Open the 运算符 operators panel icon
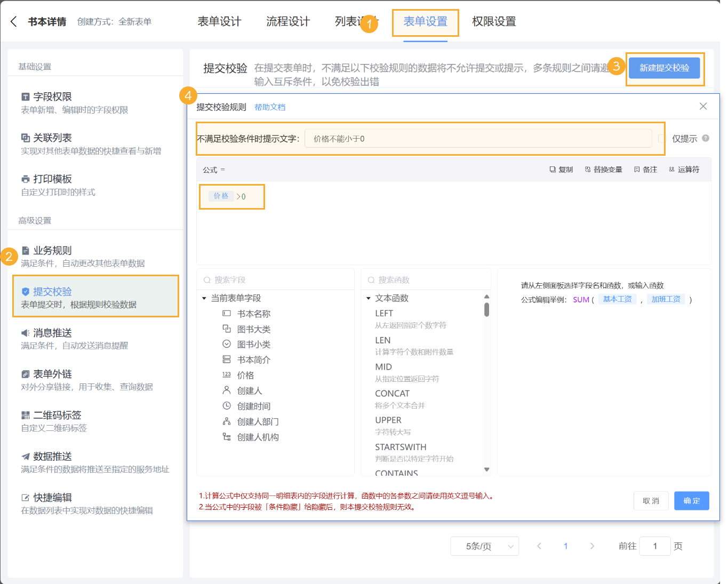 tap(671, 169)
